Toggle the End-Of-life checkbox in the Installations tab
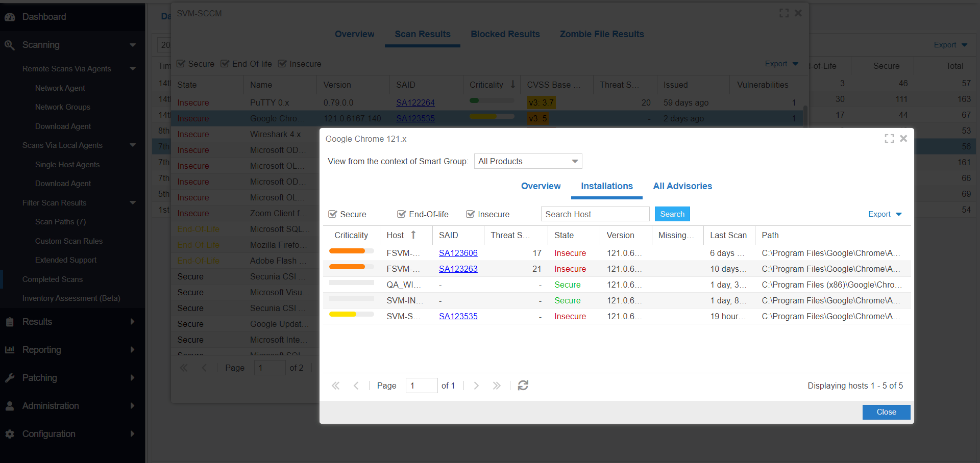980x463 pixels. [402, 214]
